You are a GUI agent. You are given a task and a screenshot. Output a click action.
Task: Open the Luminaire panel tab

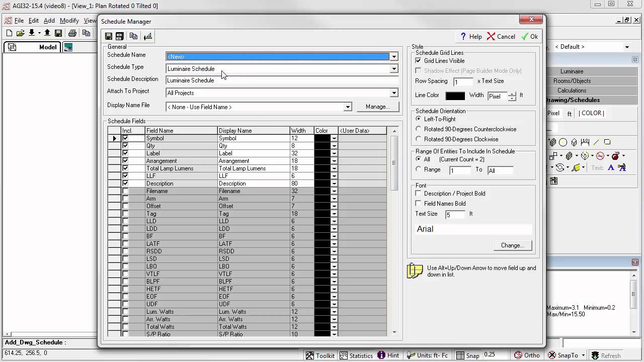coord(572,71)
